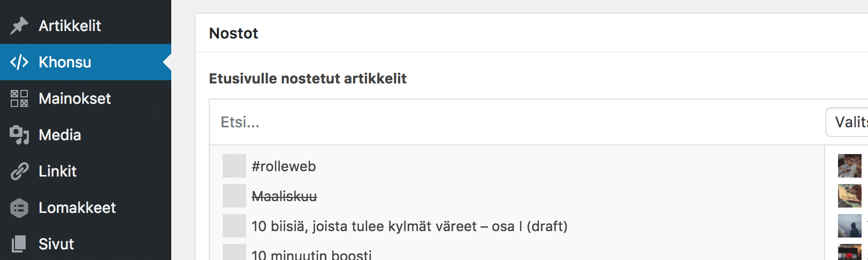This screenshot has width=868, height=260.
Task: Click the Media camera-music icon
Action: [x=19, y=135]
